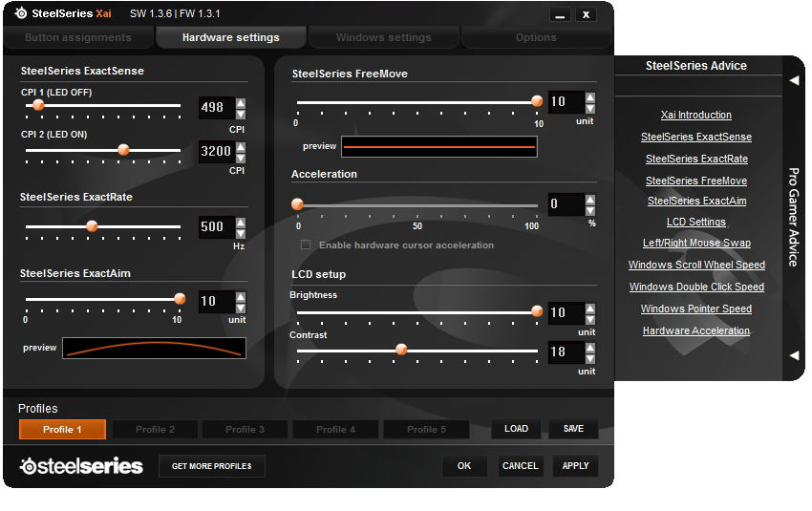This screenshot has width=812, height=511.
Task: Select the Hardware settings tab
Action: 231,38
